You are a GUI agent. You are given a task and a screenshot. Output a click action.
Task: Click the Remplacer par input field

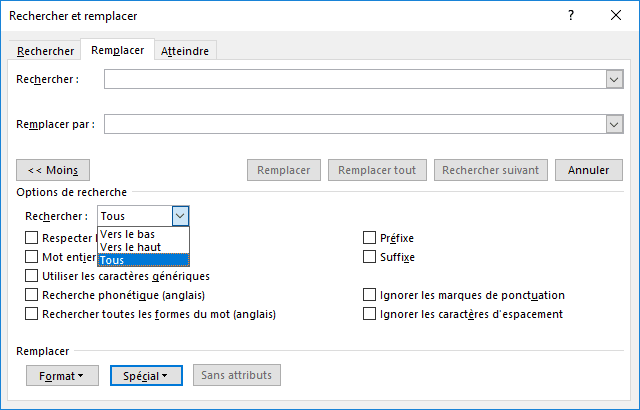tap(355, 124)
